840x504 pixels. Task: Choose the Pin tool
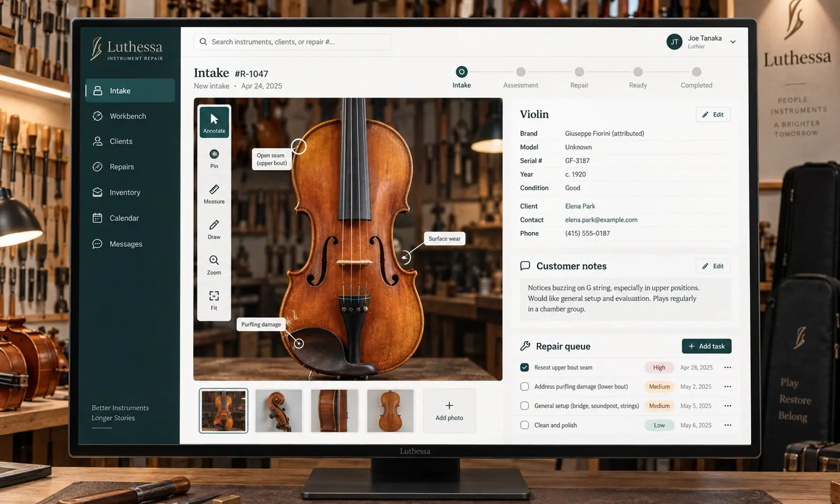tap(214, 158)
